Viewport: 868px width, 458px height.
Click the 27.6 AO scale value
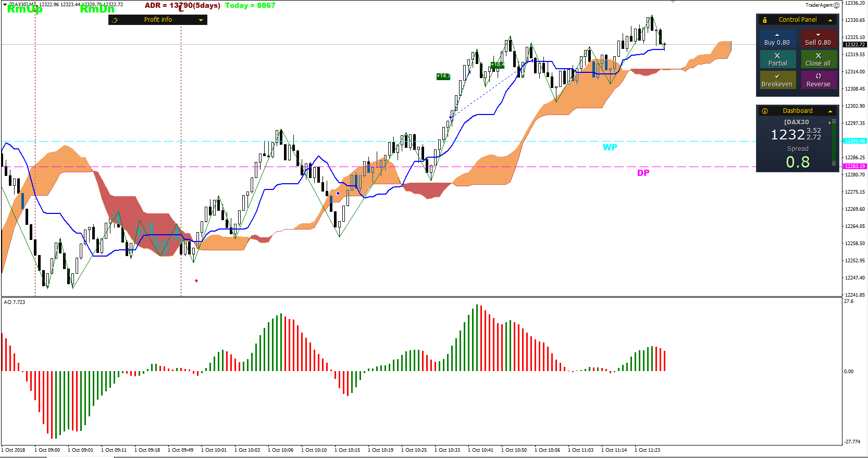[849, 301]
